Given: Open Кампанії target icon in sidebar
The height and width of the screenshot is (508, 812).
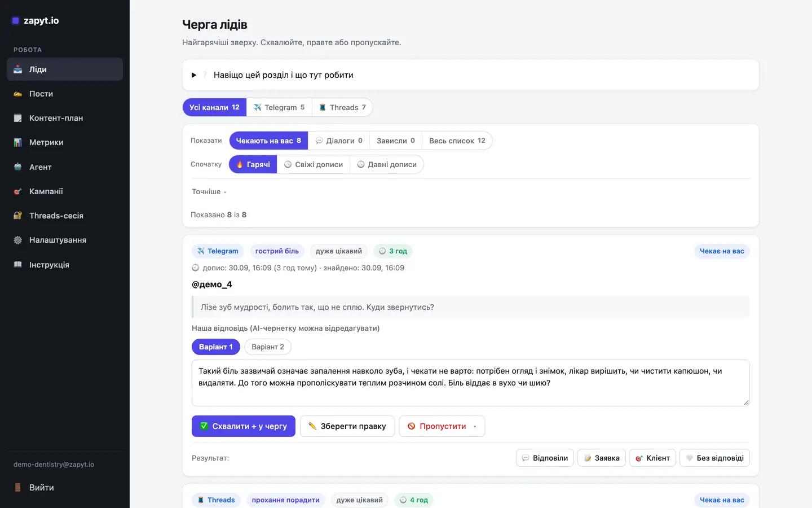Looking at the screenshot, I should tap(18, 191).
